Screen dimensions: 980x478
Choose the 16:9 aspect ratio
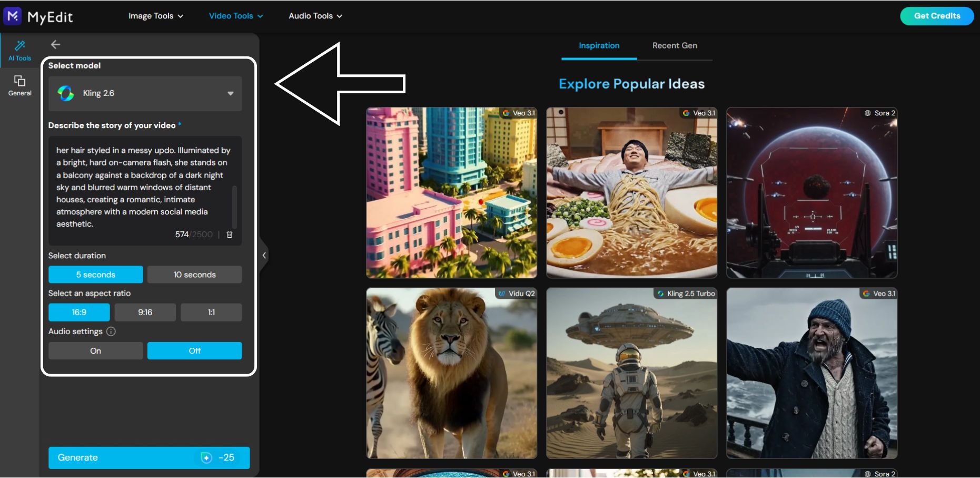[79, 313]
